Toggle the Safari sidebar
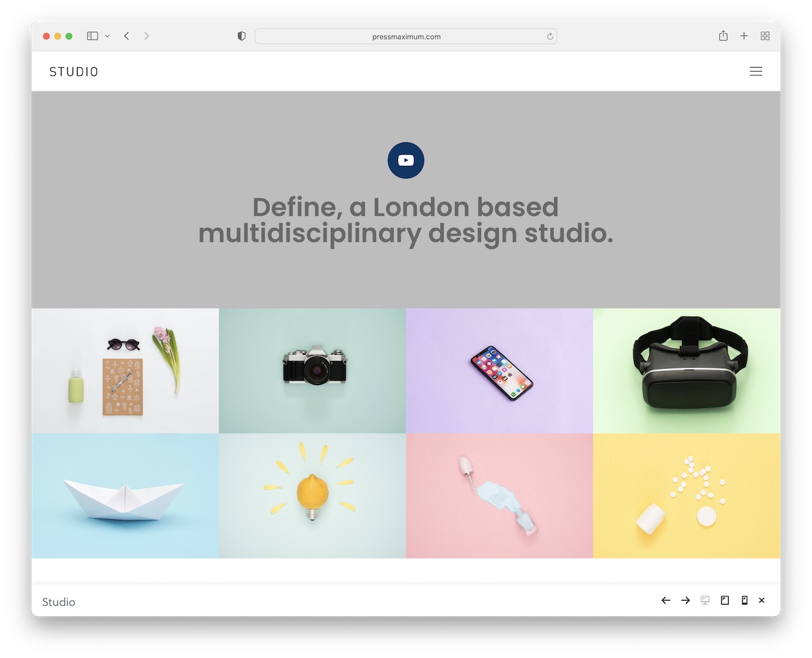 click(x=93, y=36)
